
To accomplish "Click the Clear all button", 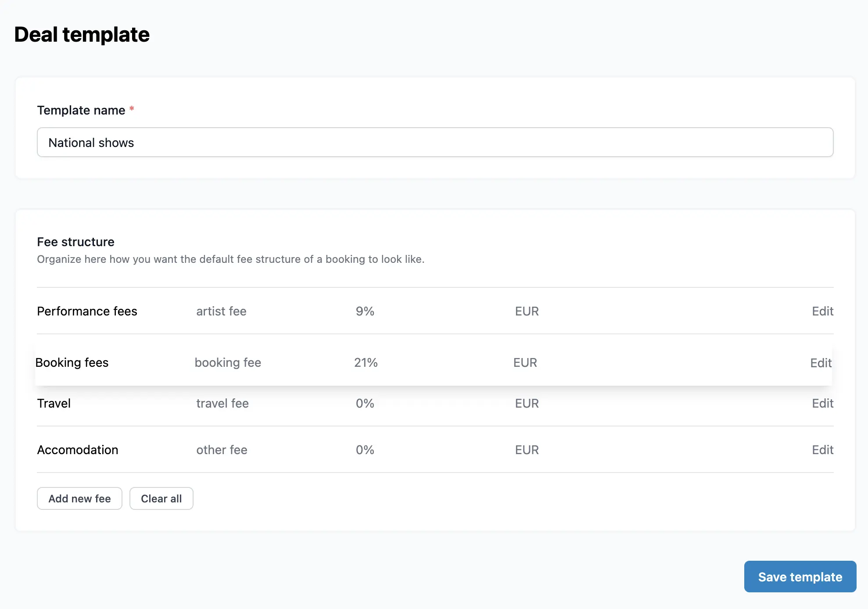I will (x=161, y=498).
